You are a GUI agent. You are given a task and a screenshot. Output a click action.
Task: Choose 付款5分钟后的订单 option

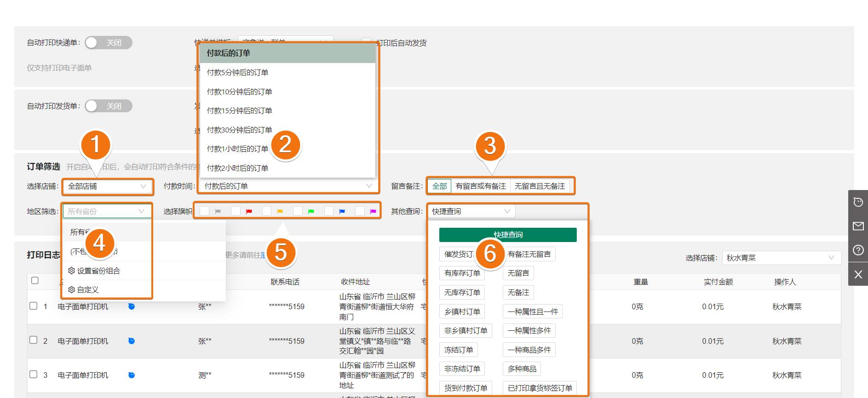coord(237,72)
